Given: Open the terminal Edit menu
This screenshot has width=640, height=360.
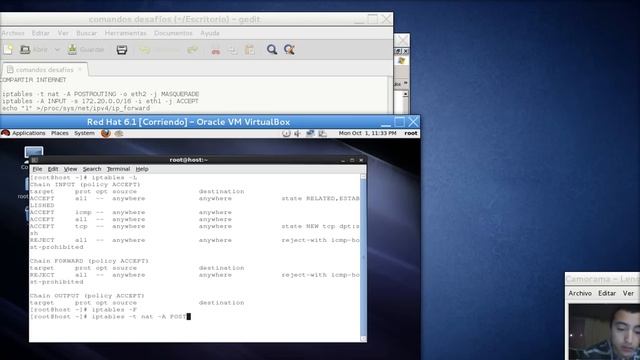Looking at the screenshot, I should 53,169.
